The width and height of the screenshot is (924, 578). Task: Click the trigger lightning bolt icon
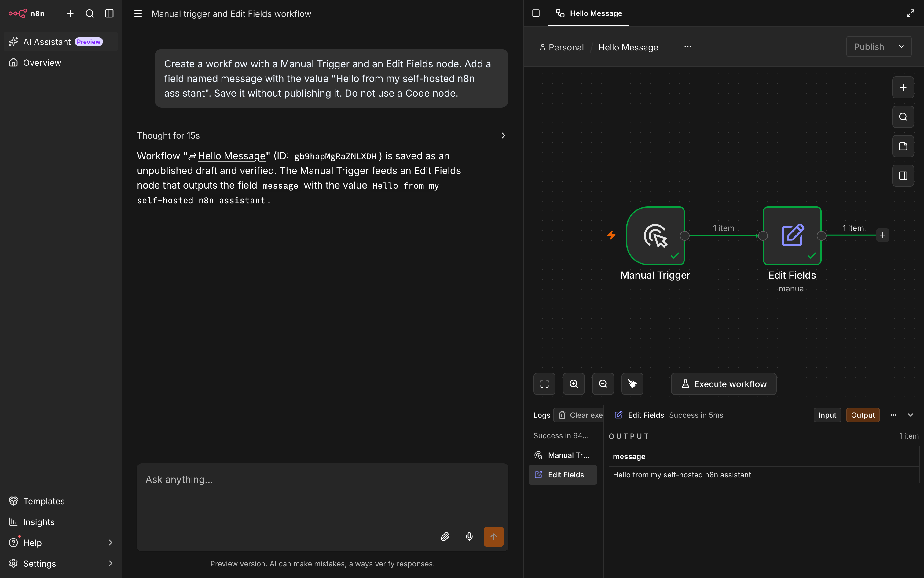(x=612, y=235)
